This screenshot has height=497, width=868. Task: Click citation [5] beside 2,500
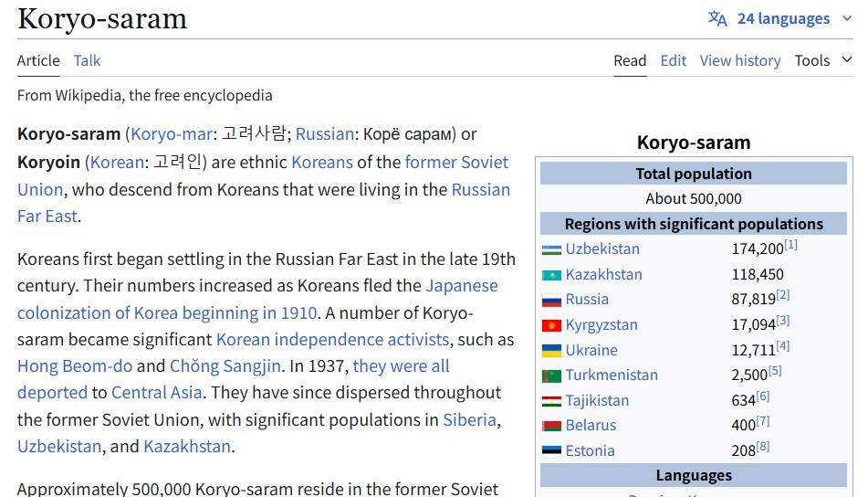click(x=775, y=371)
